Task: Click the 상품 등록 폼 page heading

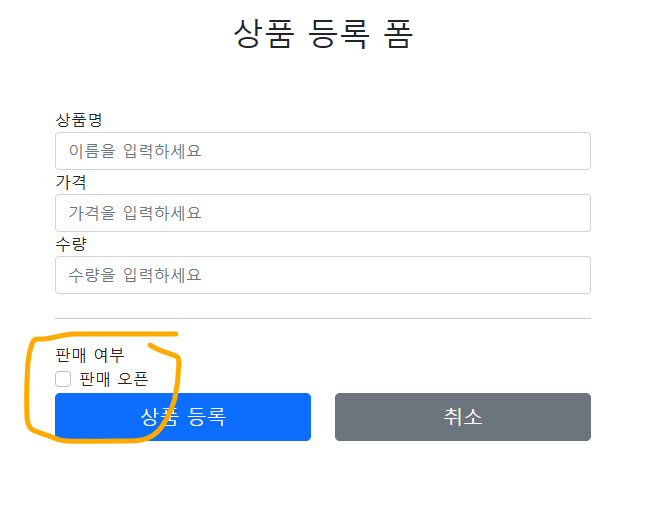Action: pos(323,34)
